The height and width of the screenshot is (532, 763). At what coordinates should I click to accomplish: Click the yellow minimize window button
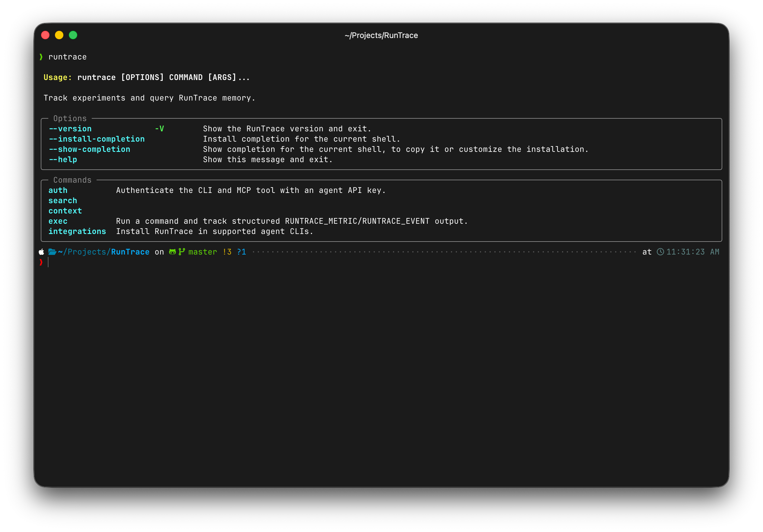[x=59, y=35]
